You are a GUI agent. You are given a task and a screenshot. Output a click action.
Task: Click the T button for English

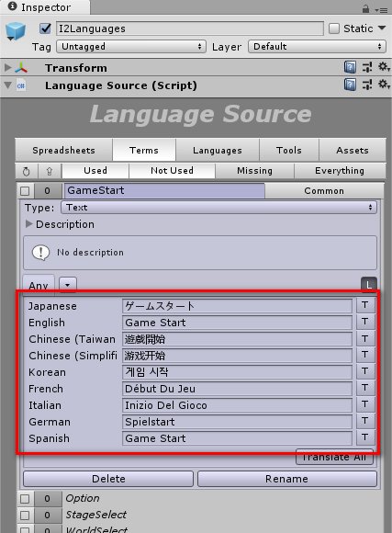coord(365,322)
